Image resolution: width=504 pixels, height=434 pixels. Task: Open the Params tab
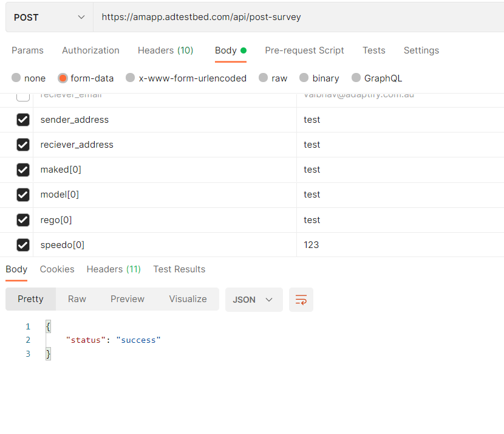pyautogui.click(x=28, y=50)
